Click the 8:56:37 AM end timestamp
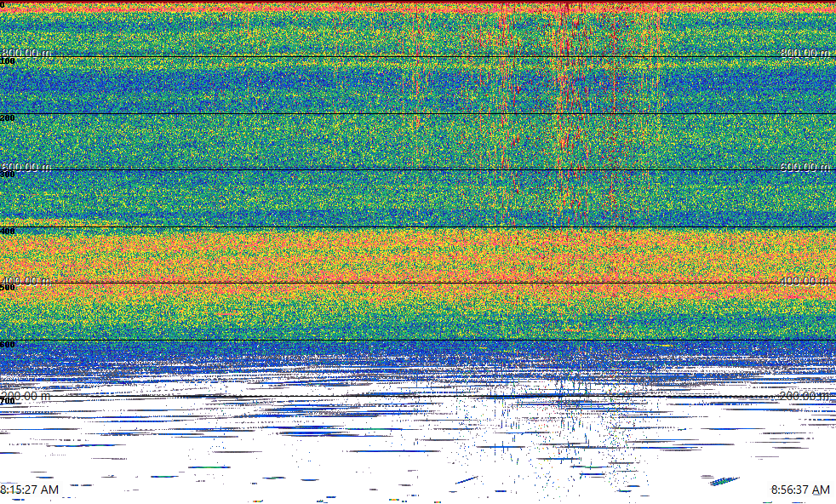The height and width of the screenshot is (504, 836). click(x=800, y=490)
